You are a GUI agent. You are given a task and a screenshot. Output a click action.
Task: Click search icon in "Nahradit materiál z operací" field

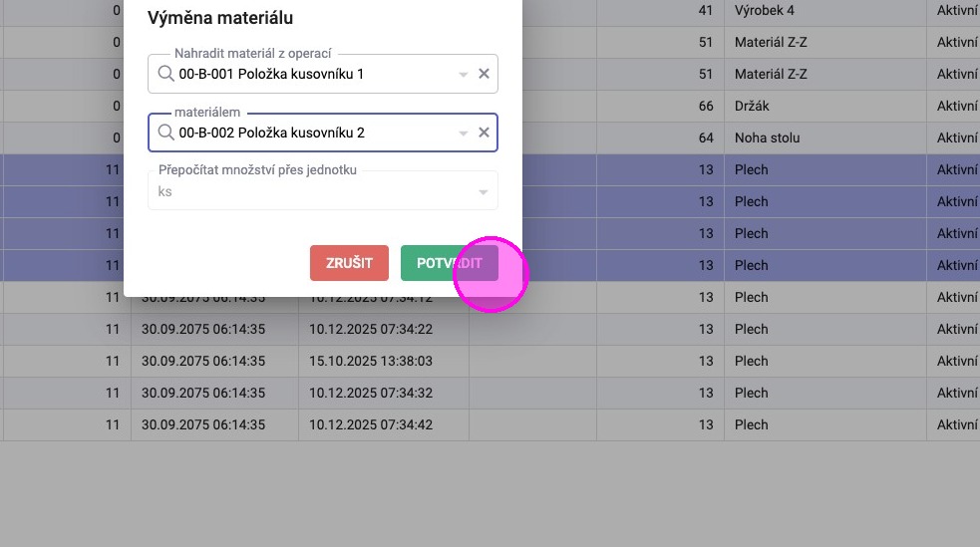click(165, 74)
